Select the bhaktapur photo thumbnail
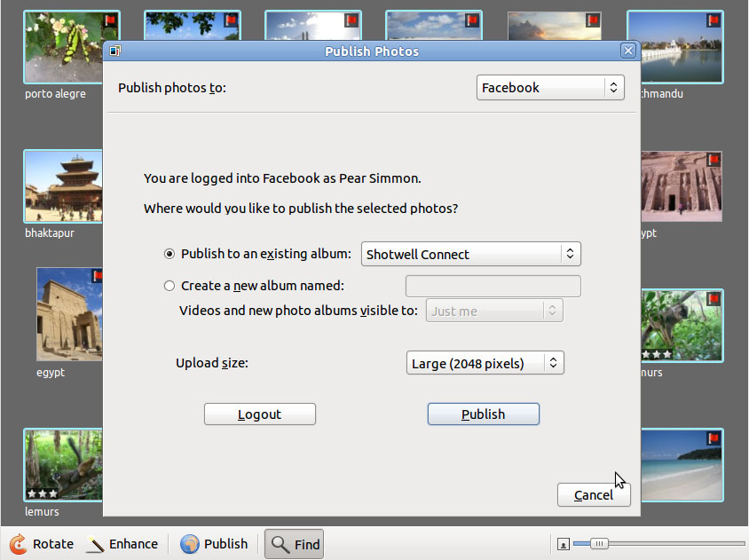This screenshot has height=560, width=749. pos(62,186)
